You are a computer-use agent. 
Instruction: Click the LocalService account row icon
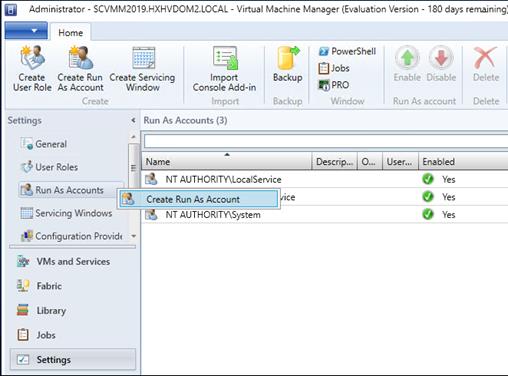(151, 179)
